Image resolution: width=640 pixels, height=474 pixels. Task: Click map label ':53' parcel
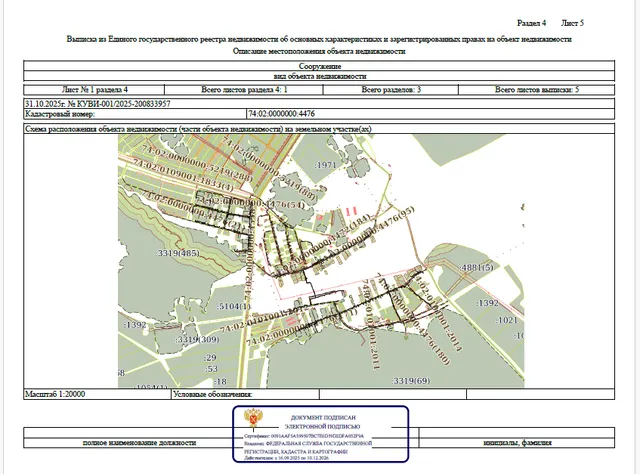click(x=211, y=369)
